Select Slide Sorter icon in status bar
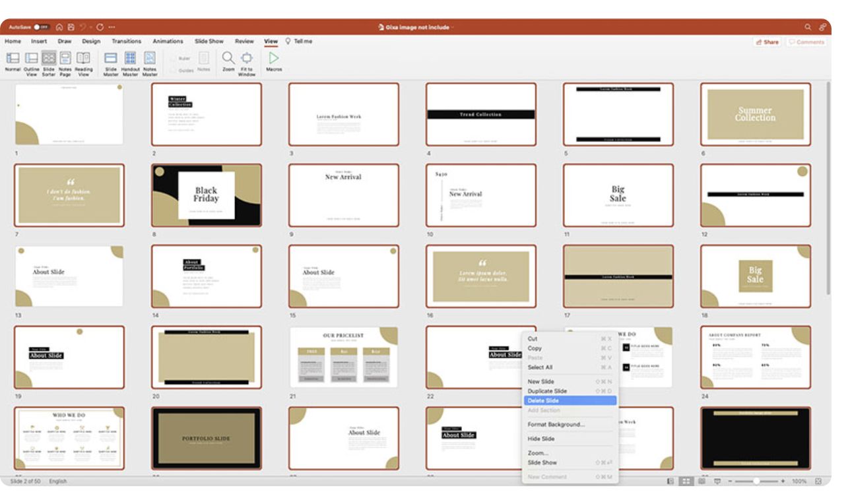Screen dimensions: 850x504 686,482
